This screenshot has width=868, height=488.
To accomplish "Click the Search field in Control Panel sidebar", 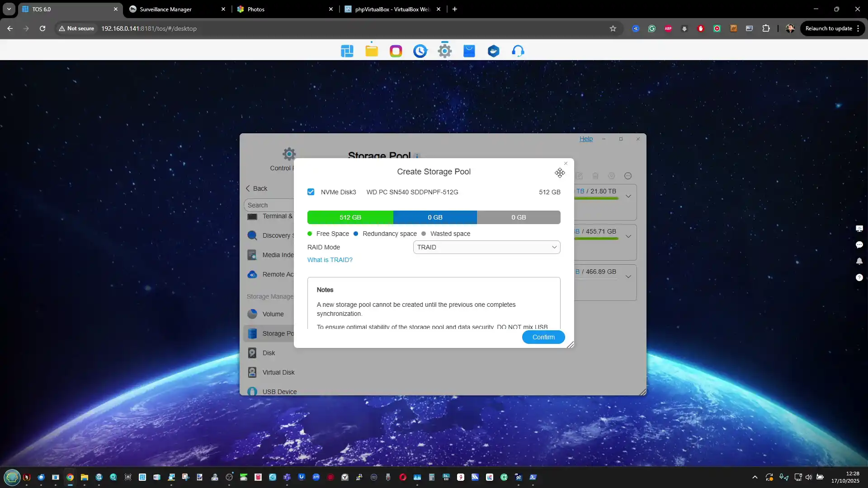I will [269, 205].
